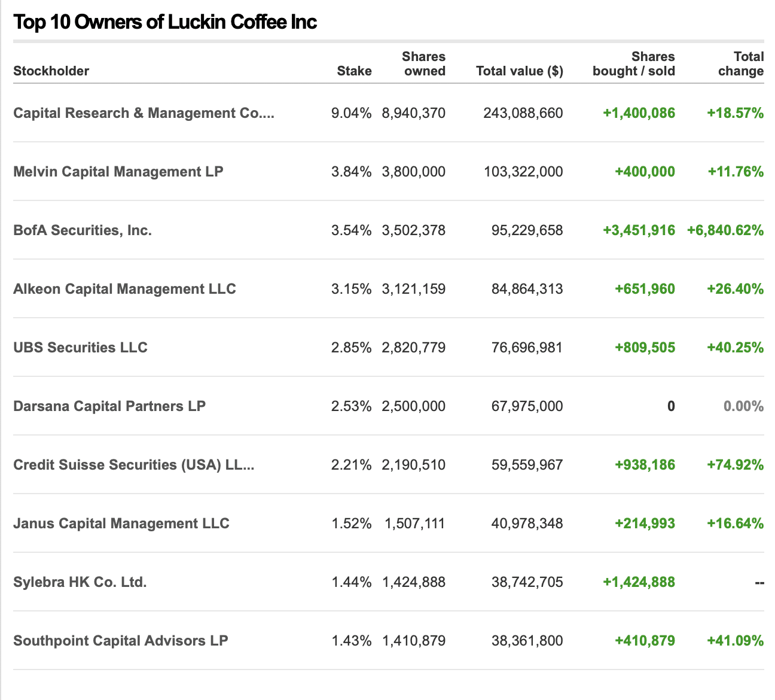Select the 2.53% stake value

(352, 406)
